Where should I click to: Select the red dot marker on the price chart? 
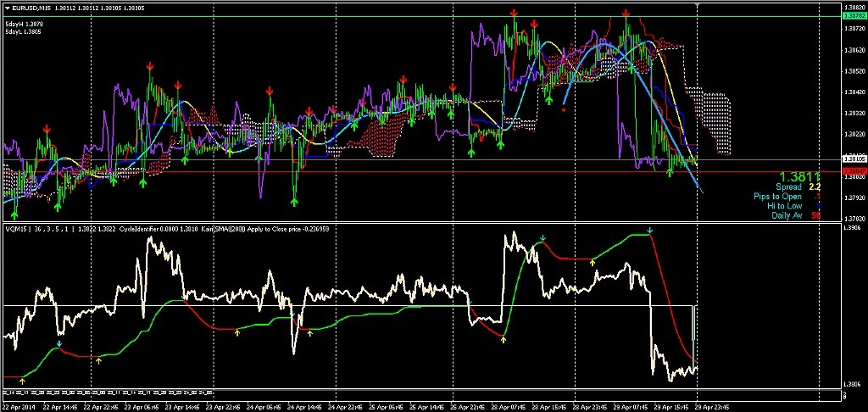[565, 109]
